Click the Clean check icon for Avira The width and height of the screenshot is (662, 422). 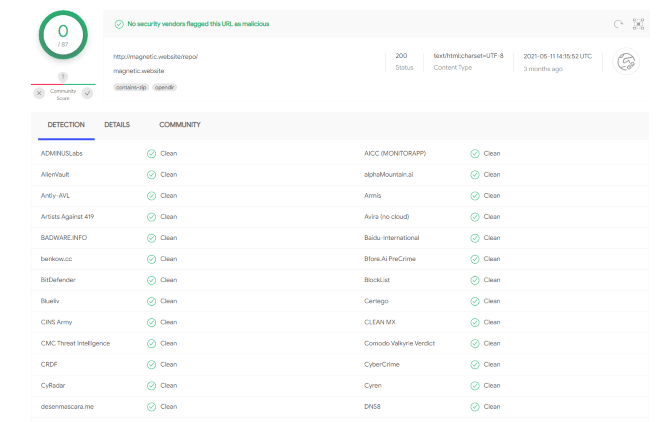point(475,217)
